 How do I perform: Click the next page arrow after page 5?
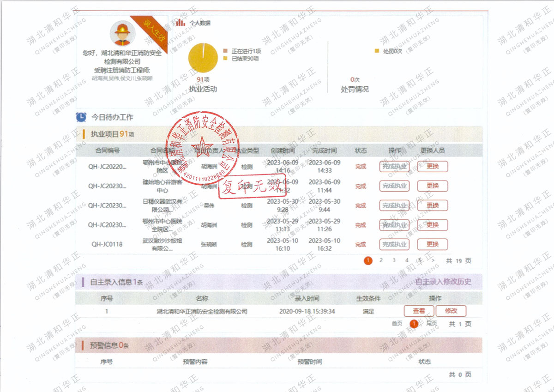click(x=434, y=260)
